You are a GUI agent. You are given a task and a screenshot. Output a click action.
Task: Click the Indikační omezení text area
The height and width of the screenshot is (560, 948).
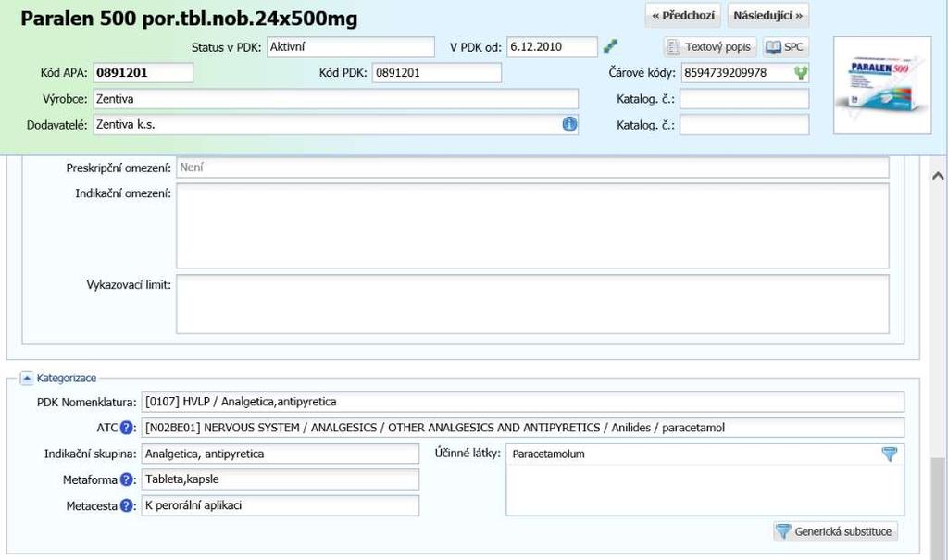click(532, 226)
